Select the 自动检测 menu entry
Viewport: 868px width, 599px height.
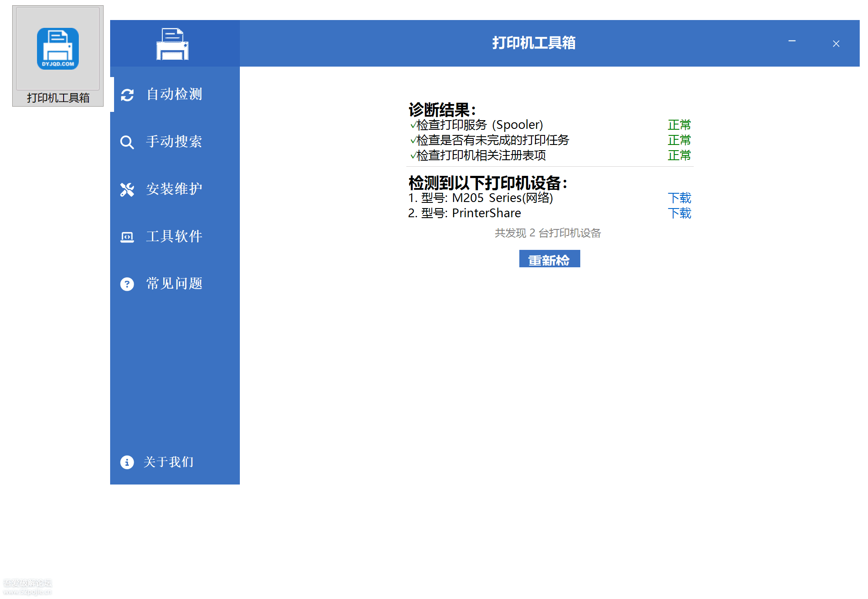[x=174, y=95]
